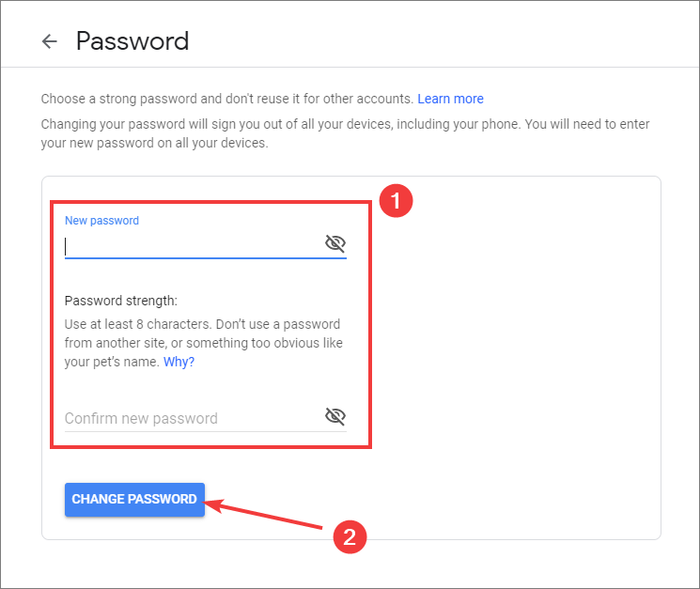The height and width of the screenshot is (589, 700).
Task: Focus the New password input field
Action: [x=194, y=245]
